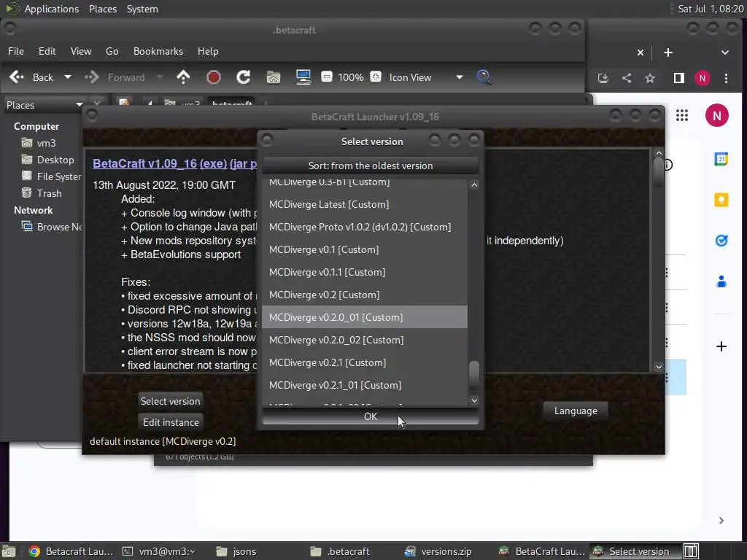Open the BetaCraft v1.09_16 changelog link
Image resolution: width=747 pixels, height=560 pixels.
[145, 163]
